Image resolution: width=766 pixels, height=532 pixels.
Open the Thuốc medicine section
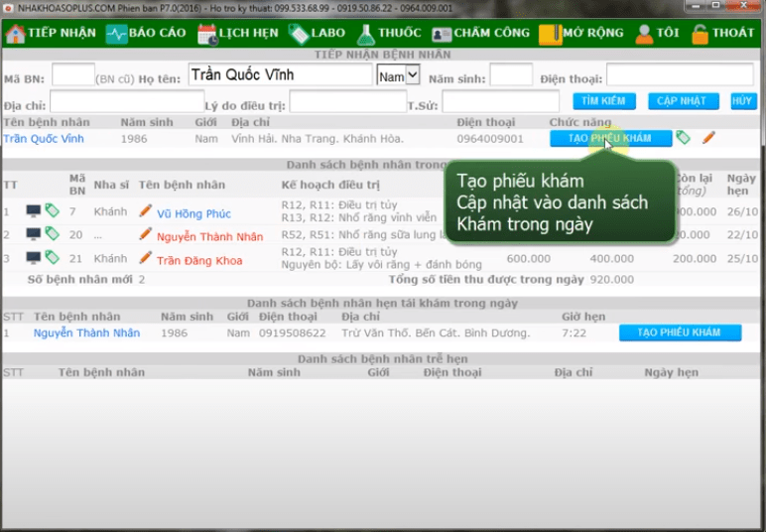tap(388, 33)
